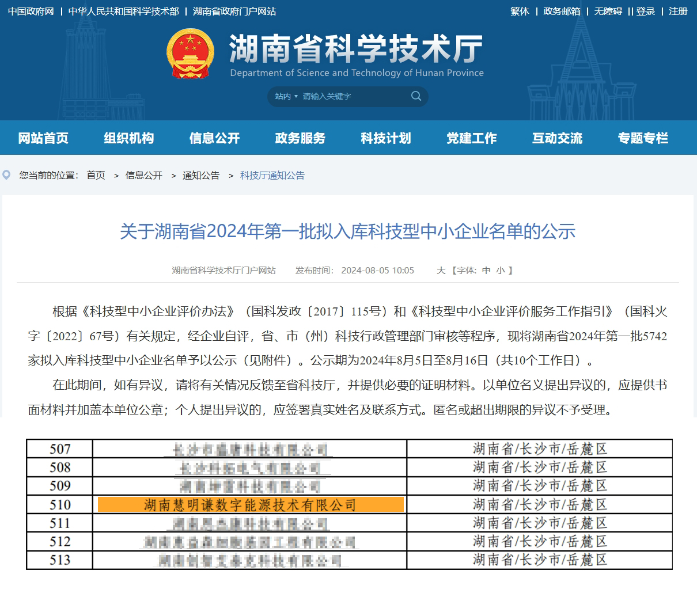
Task: Click the search magnifier icon
Action: click(416, 96)
